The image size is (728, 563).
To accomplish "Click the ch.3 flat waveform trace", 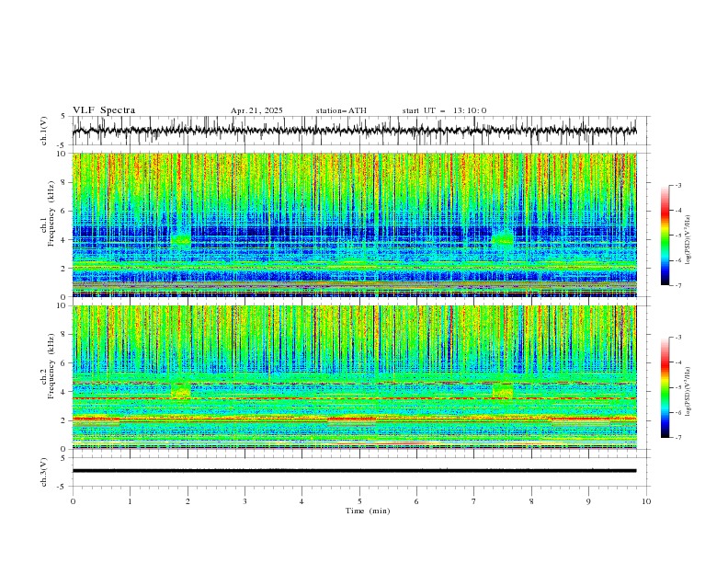I will 354,471.
